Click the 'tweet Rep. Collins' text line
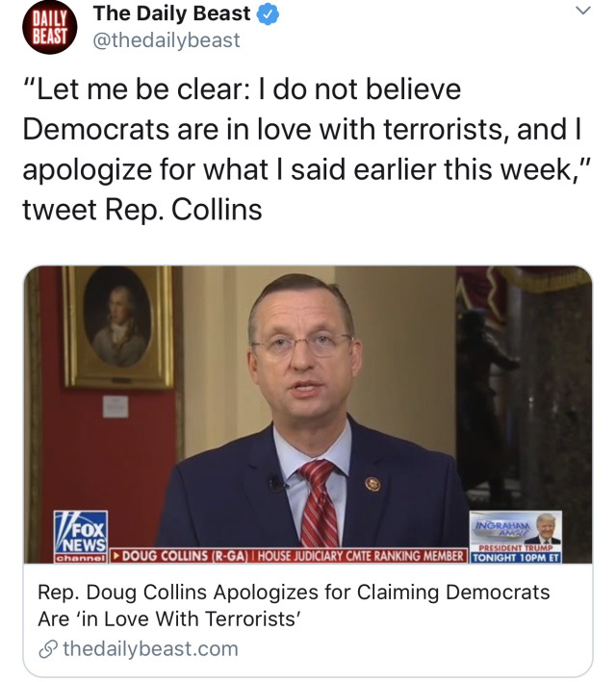The height and width of the screenshot is (682, 616). point(141,210)
